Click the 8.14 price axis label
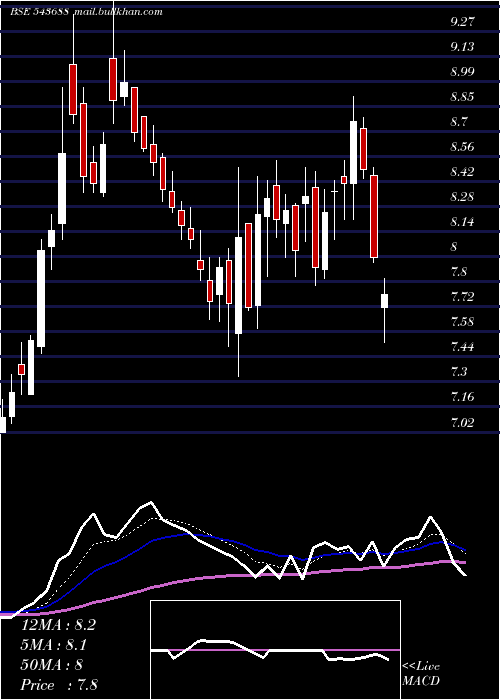This screenshot has width=500, height=700. click(462, 221)
